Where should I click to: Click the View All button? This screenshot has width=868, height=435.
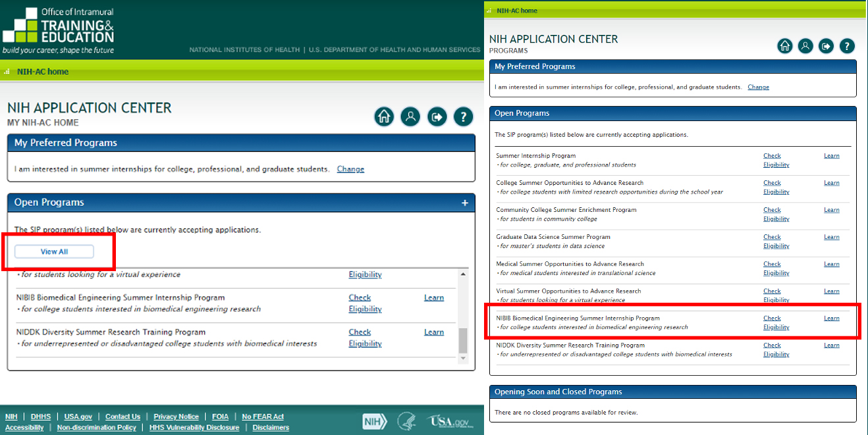54,251
